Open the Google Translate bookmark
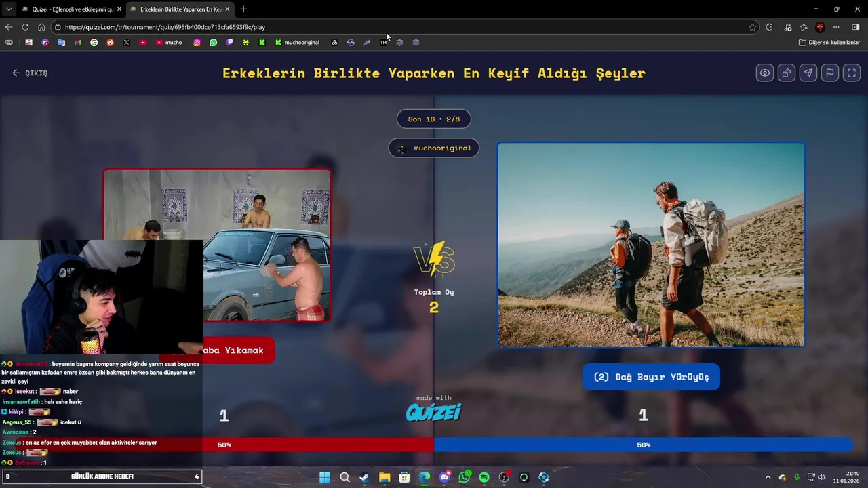 (61, 42)
